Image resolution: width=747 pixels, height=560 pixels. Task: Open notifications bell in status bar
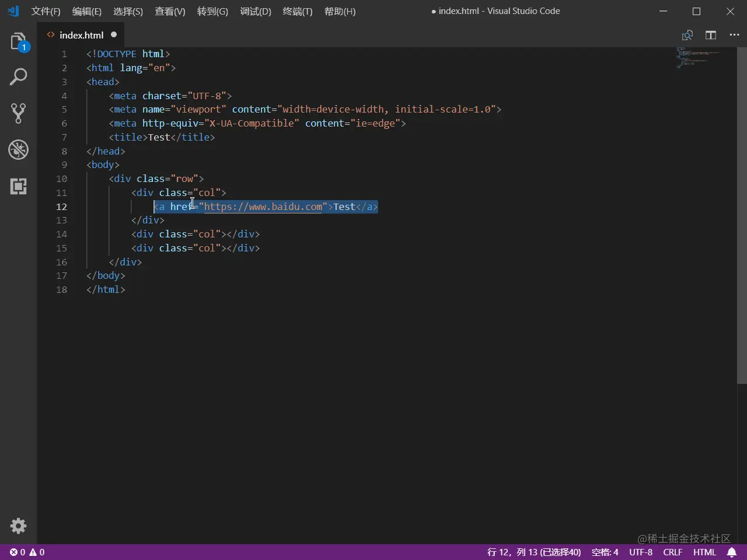[x=732, y=552]
